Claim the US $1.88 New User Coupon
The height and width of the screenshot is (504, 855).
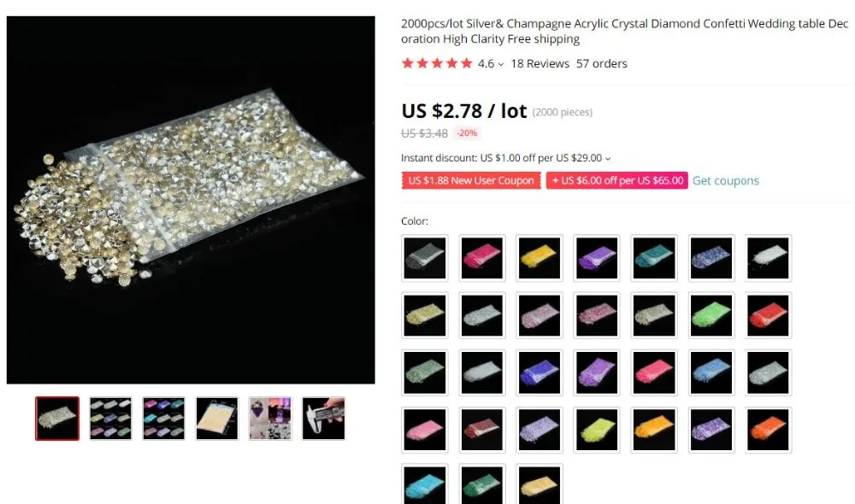[471, 180]
